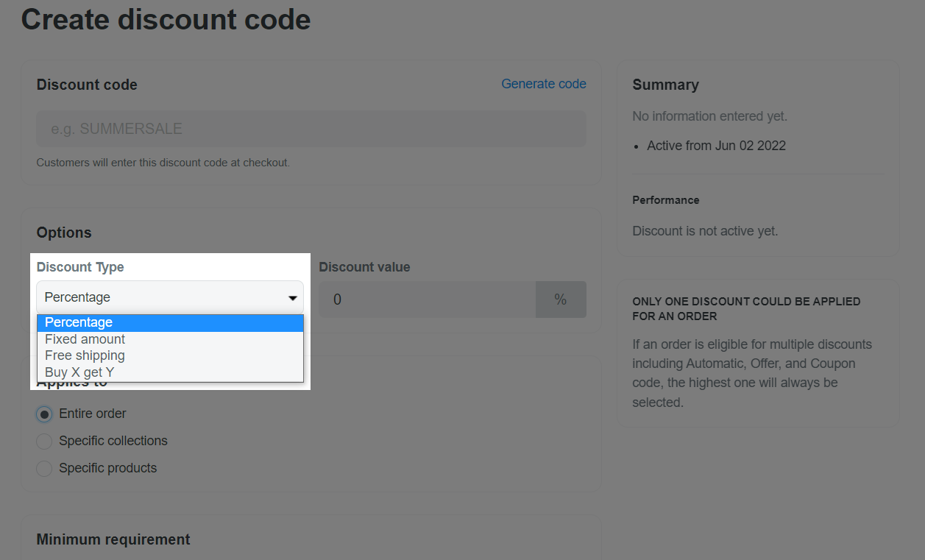This screenshot has width=925, height=560.
Task: Choose Percentage from the dropdown list
Action: coord(170,322)
